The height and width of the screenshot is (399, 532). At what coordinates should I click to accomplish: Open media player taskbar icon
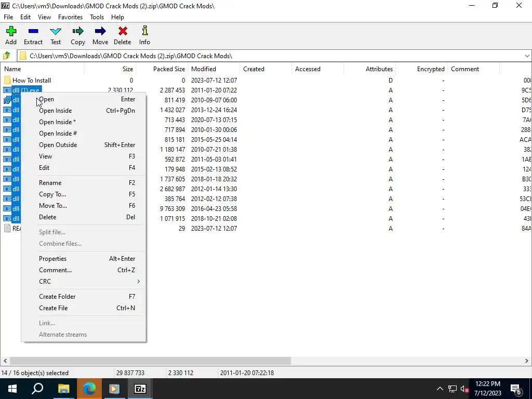click(x=114, y=389)
